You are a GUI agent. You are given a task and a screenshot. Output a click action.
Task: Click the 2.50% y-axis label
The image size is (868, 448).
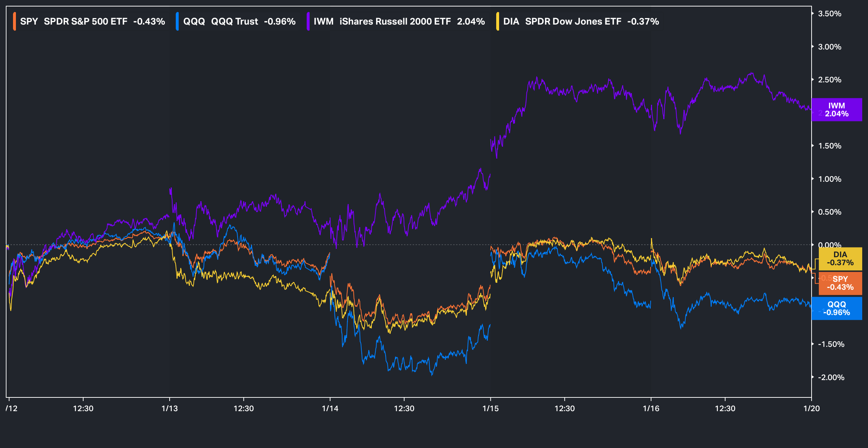(829, 80)
